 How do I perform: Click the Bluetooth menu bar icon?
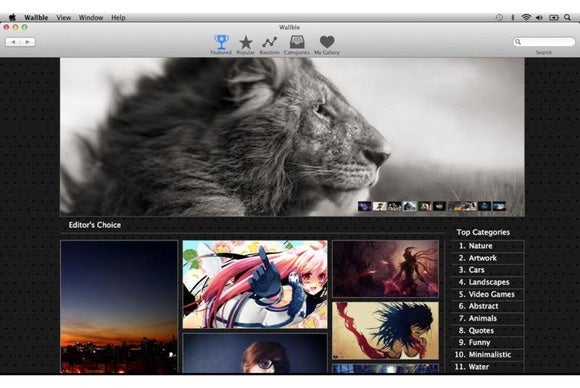(x=513, y=17)
